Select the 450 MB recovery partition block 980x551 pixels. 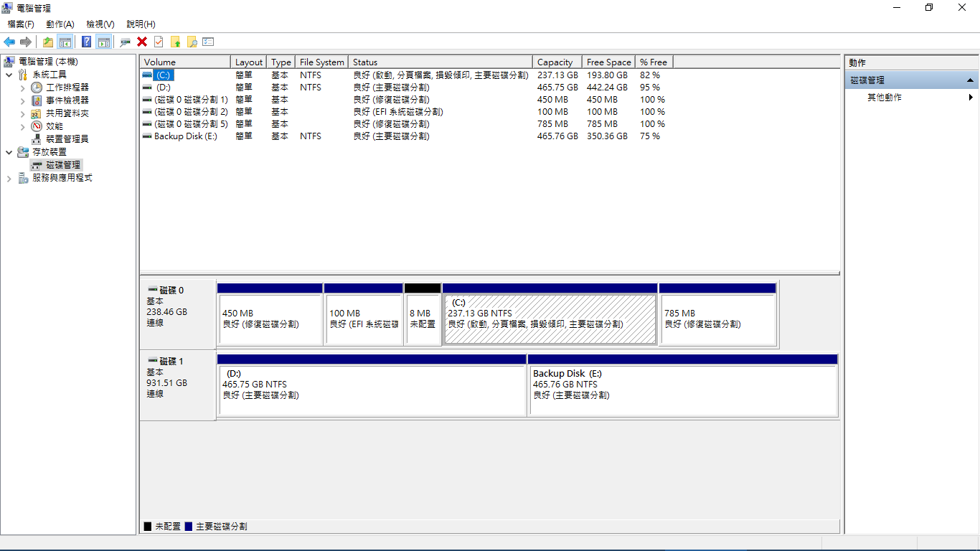point(270,314)
